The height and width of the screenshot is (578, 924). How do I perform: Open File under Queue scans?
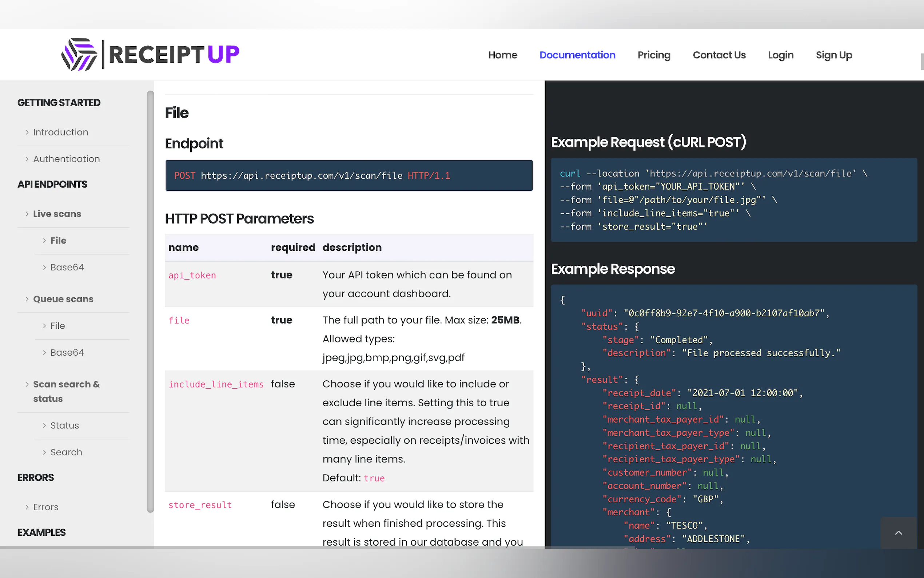[57, 326]
